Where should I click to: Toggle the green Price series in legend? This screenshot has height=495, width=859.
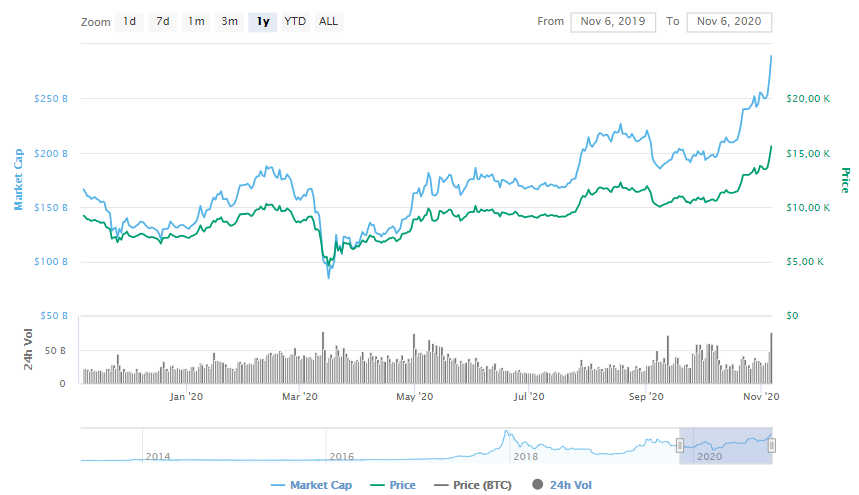click(393, 485)
